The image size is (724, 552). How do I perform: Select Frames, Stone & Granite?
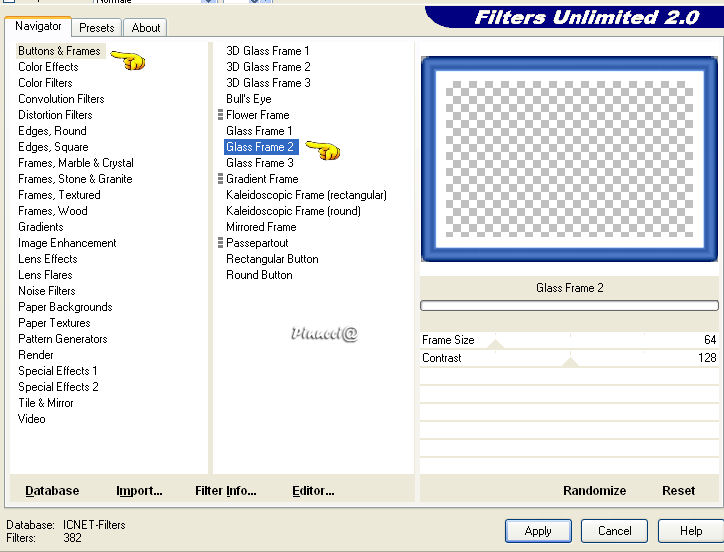75,179
